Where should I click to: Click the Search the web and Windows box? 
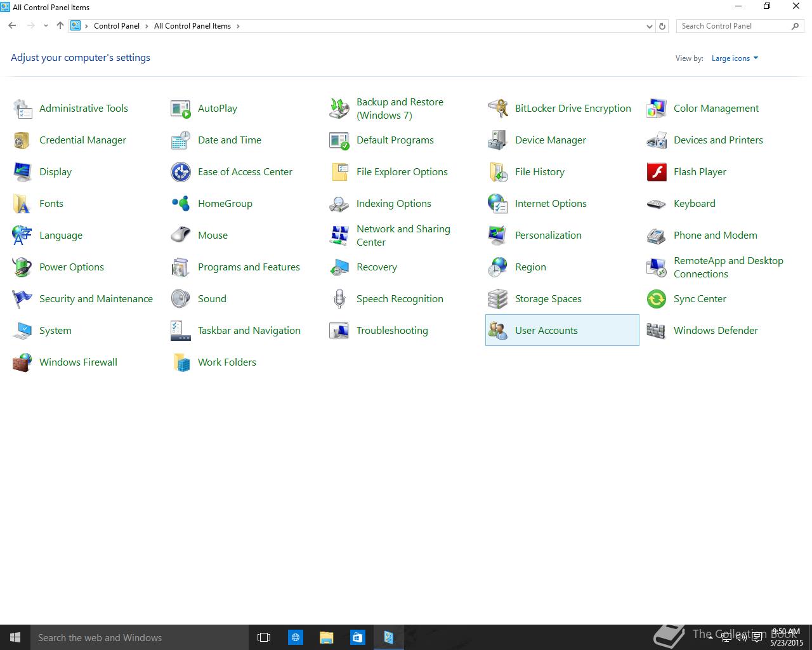pyautogui.click(x=140, y=637)
